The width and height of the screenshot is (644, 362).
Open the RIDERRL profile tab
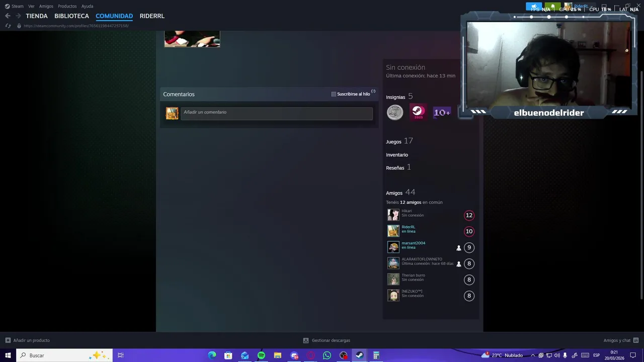[152, 16]
